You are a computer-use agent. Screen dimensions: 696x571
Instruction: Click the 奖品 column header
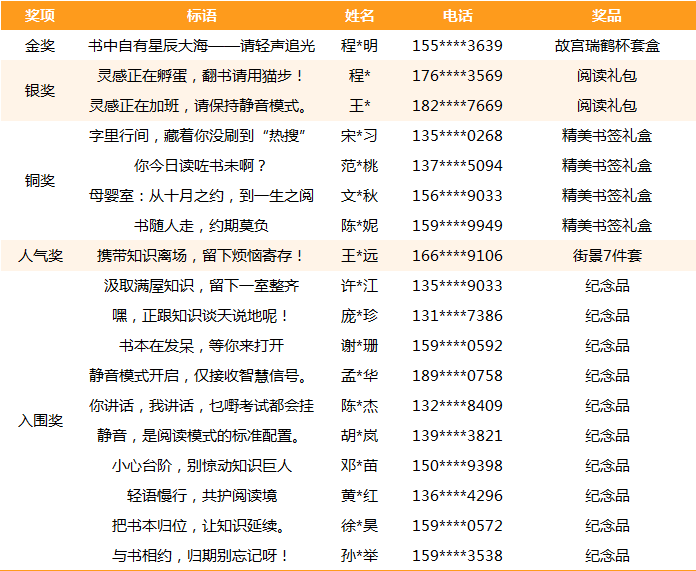pos(606,16)
